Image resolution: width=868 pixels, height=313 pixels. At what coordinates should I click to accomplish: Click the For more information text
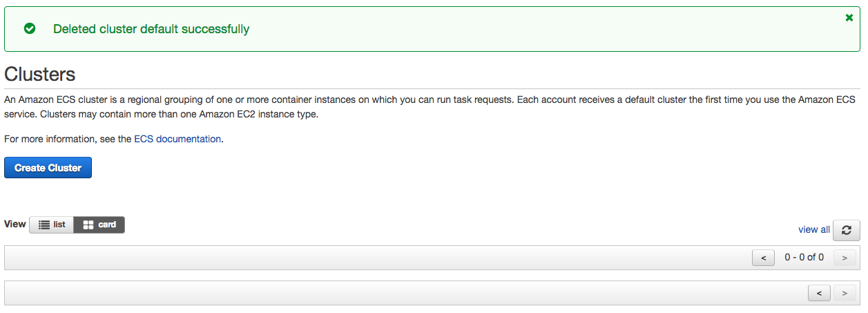[x=67, y=139]
